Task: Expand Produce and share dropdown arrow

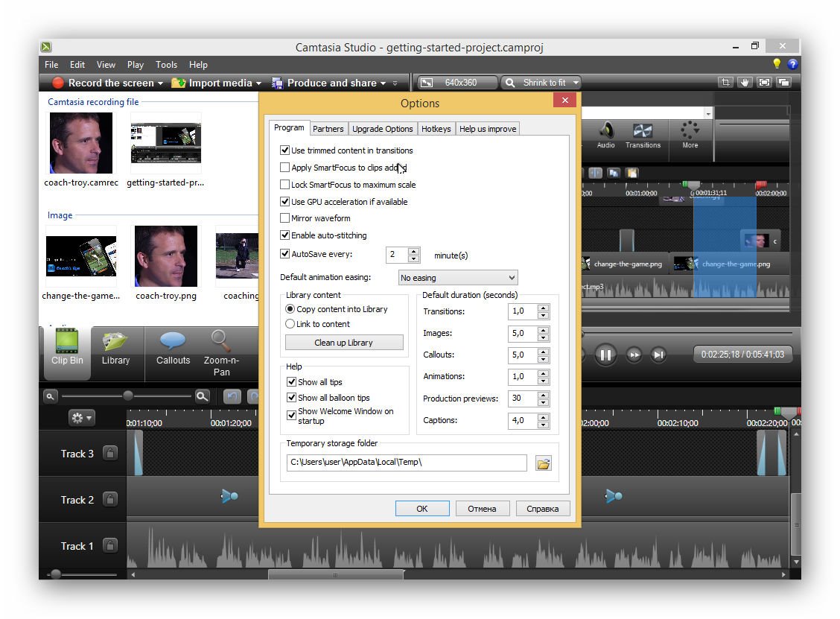Action: pos(383,83)
